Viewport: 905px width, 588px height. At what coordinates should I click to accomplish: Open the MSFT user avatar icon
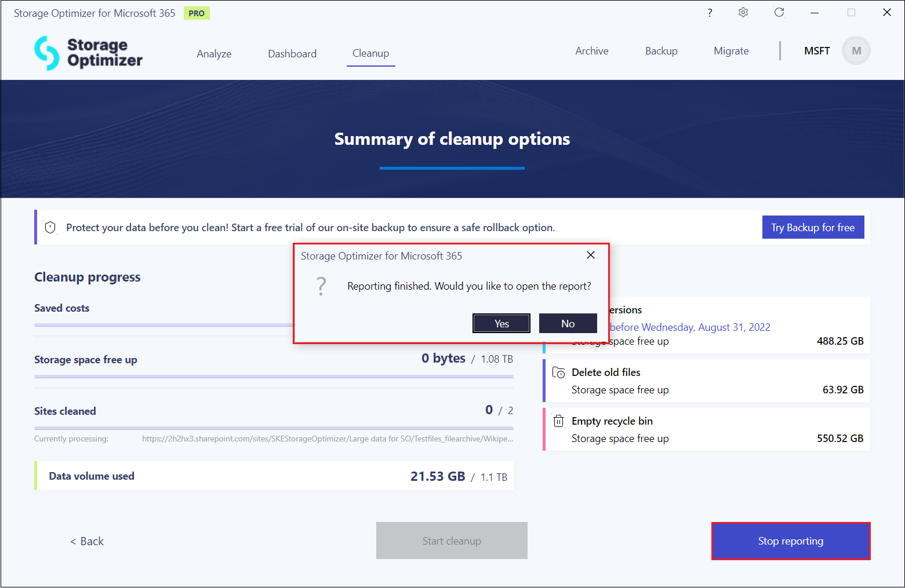856,51
